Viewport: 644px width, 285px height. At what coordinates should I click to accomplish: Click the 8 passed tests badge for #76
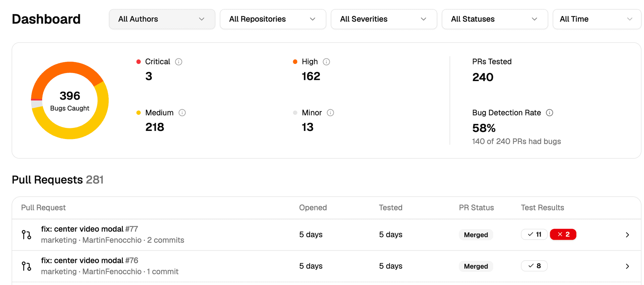tap(534, 266)
